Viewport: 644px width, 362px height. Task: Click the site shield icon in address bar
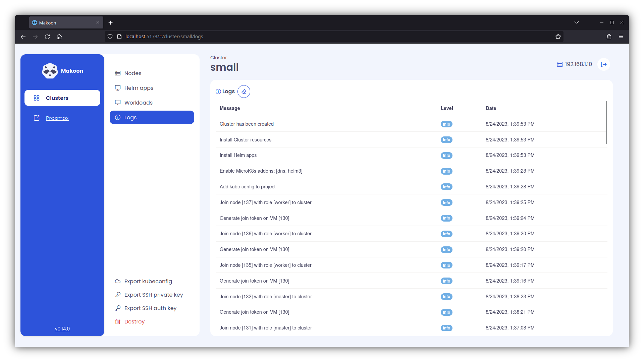coord(110,37)
